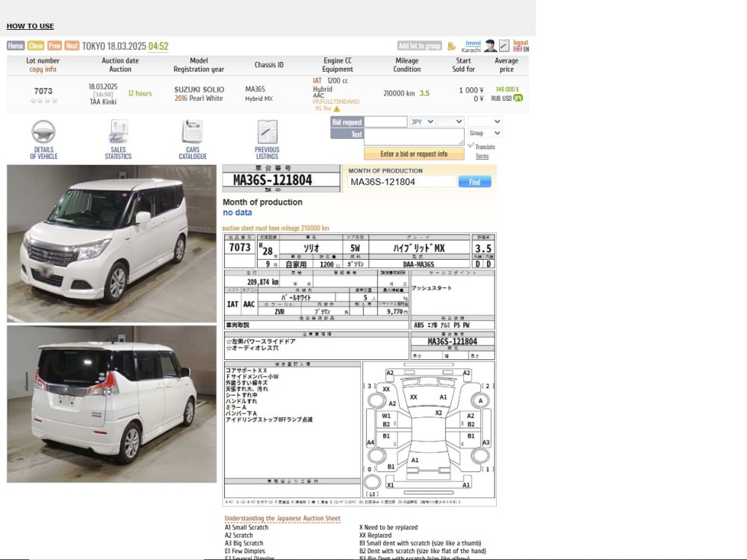Click the Text message textarea
The height and width of the screenshot is (560, 747).
[x=414, y=137]
